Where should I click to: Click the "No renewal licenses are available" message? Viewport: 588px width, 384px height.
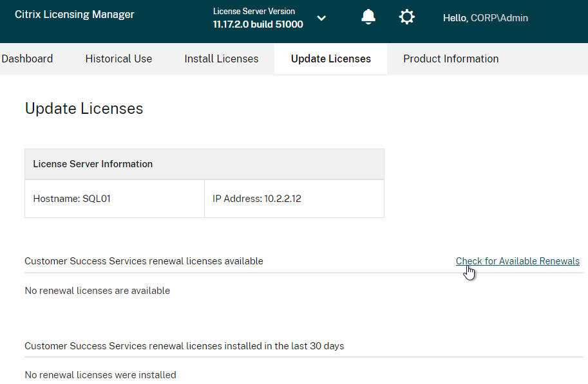tap(97, 291)
